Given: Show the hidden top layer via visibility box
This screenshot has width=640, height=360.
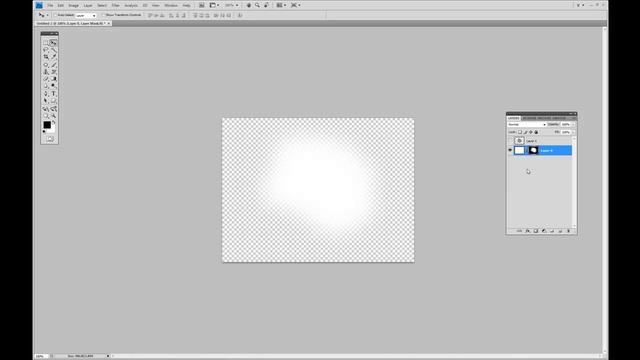Looking at the screenshot, I should pyautogui.click(x=510, y=141).
